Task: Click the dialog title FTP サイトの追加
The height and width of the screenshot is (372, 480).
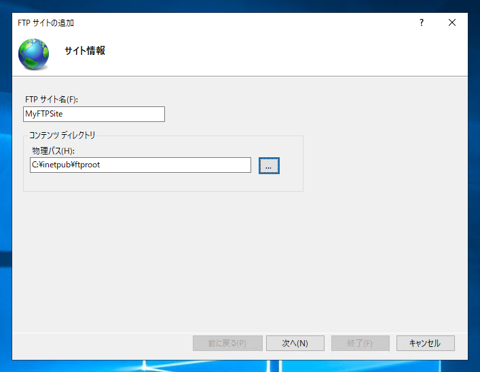Action: point(46,23)
